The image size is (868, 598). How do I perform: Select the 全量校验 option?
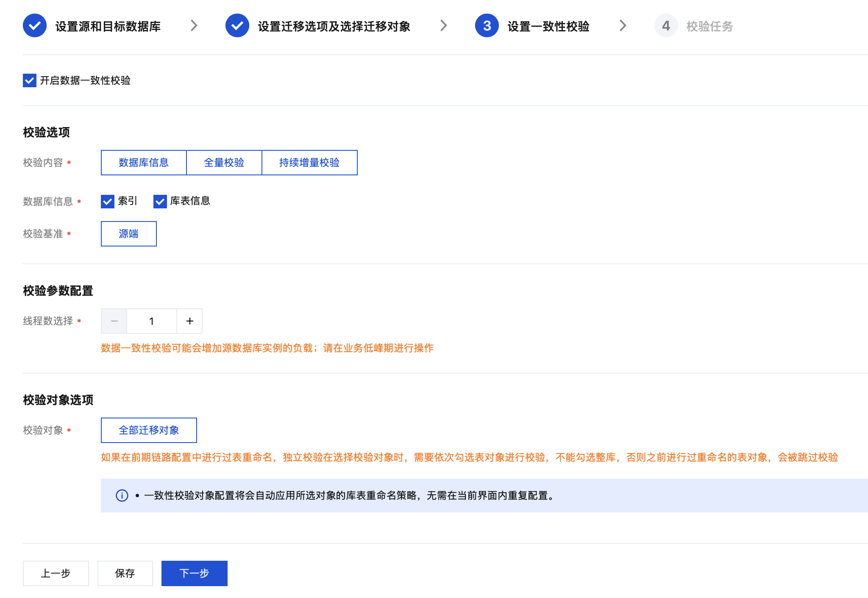coord(224,163)
